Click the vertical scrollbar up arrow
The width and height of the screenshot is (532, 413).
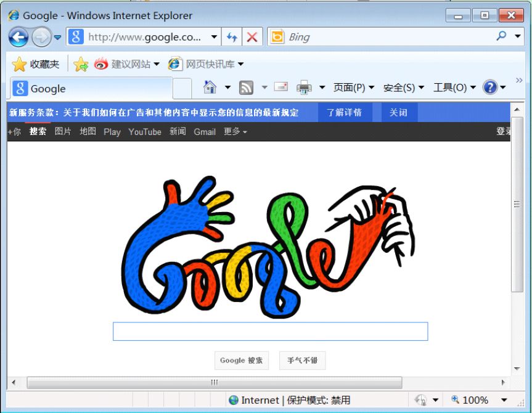[517, 110]
